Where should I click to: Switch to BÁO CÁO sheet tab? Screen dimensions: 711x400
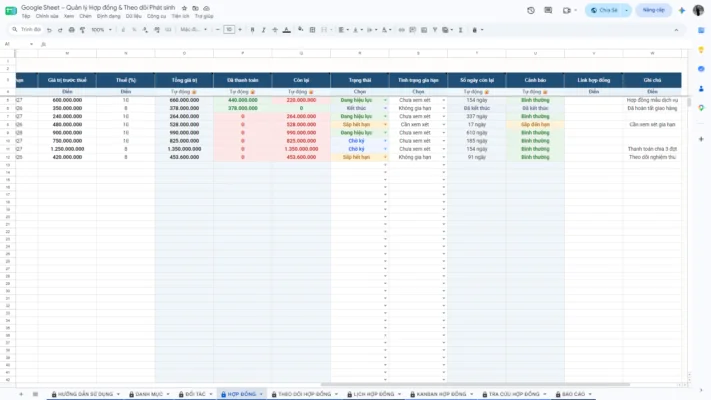pos(573,394)
